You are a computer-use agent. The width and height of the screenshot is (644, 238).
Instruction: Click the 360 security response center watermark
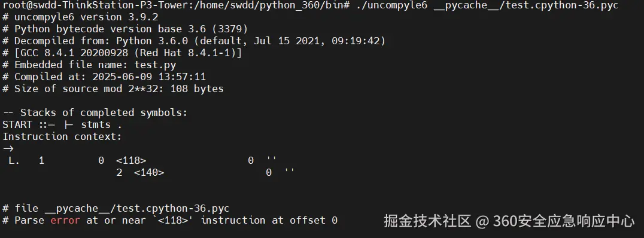(x=509, y=221)
